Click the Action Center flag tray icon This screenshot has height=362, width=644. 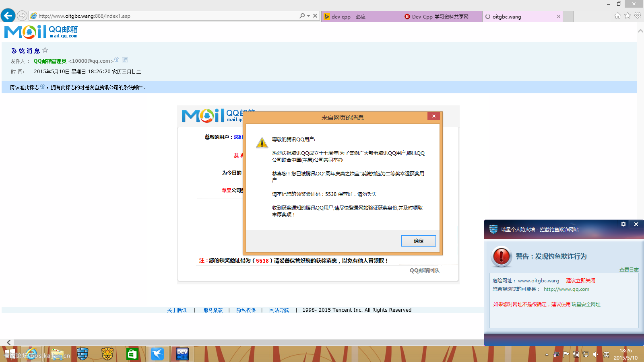point(566,354)
